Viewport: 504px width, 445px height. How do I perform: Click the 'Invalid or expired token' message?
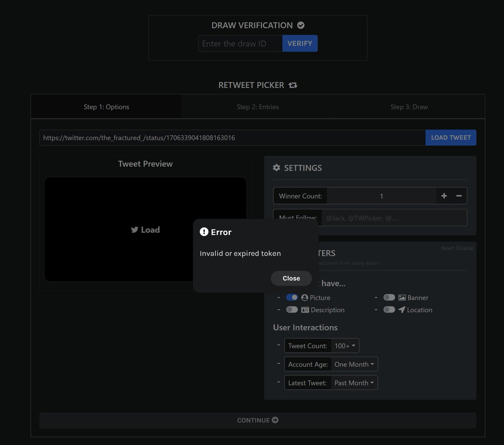(240, 253)
